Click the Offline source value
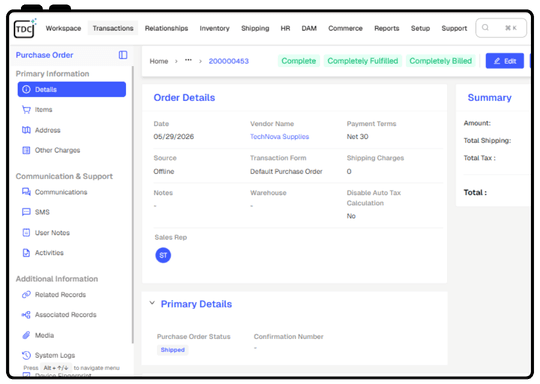 164,172
